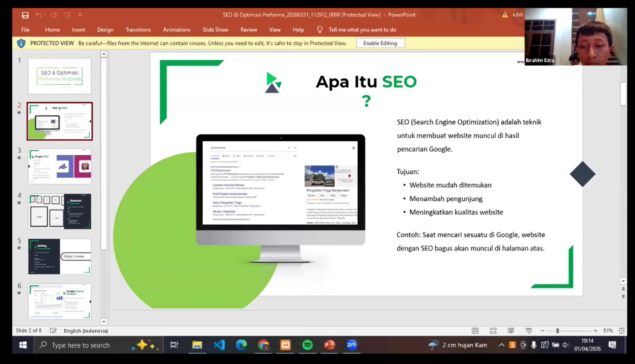This screenshot has height=364, width=635.
Task: Click the Save icon in the title bar
Action: (x=25, y=15)
